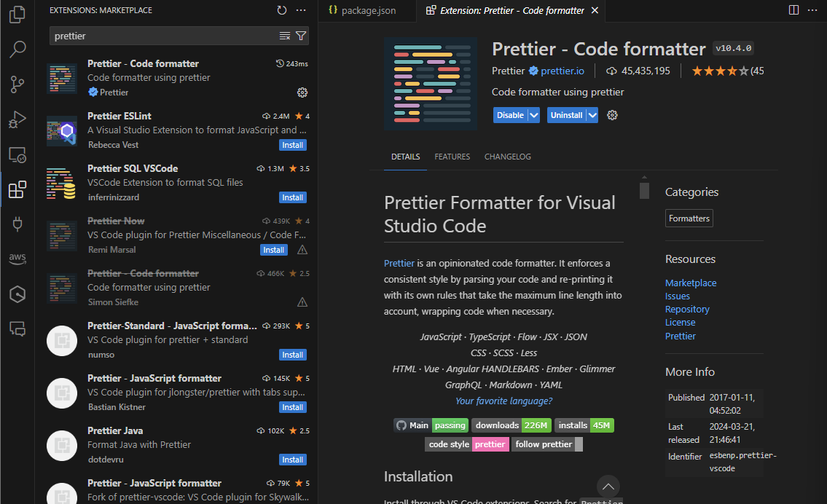Install Prettier Java extension

click(x=293, y=460)
